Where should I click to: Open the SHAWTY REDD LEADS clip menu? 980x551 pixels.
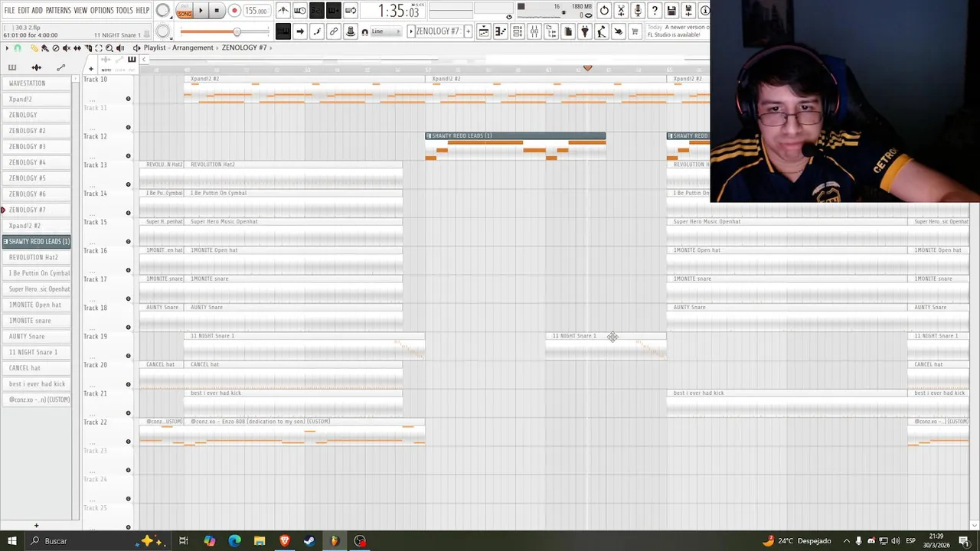pos(429,135)
